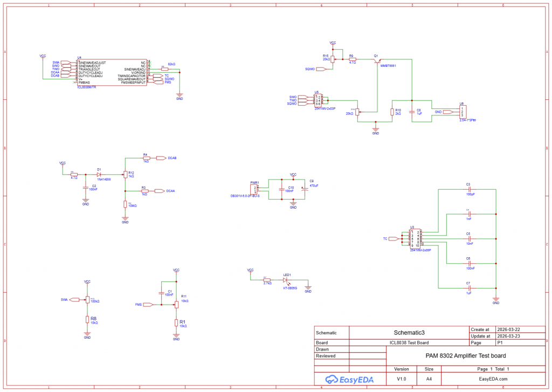Click the Q1 MMBT5551 transistor symbol
The width and height of the screenshot is (552, 392).
pos(377,61)
